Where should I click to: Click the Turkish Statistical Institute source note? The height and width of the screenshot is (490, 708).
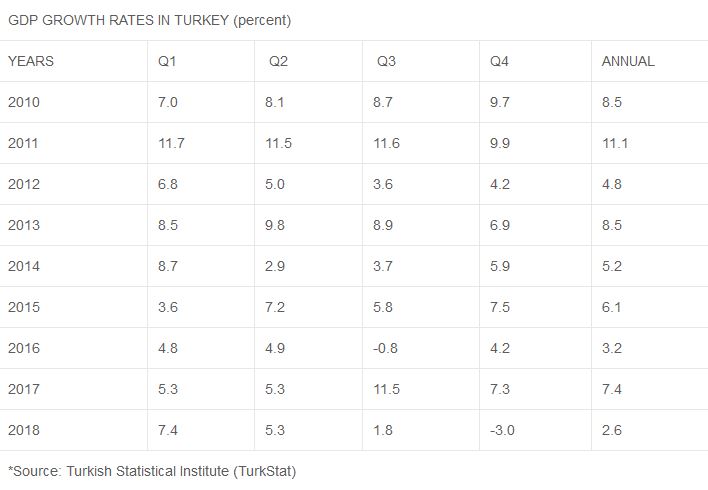152,471
